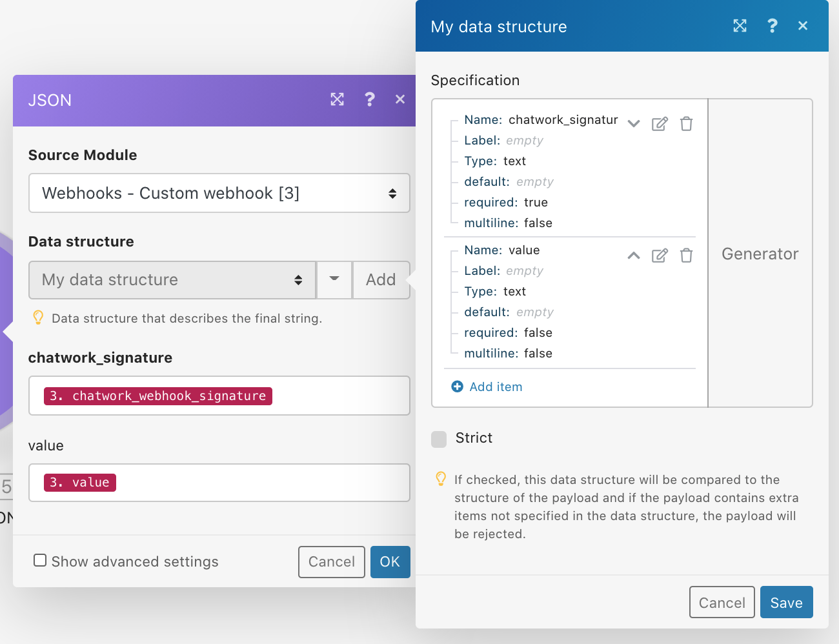Expand JSON dialog to fullscreen
Image resolution: width=839 pixels, height=644 pixels.
[337, 99]
